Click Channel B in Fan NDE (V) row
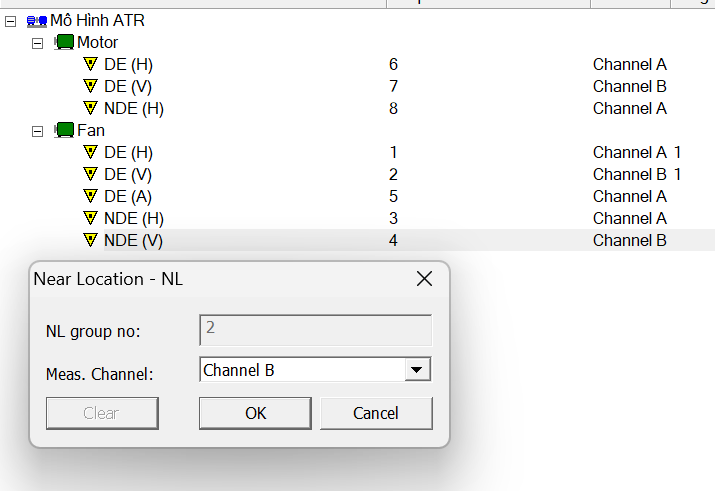The height and width of the screenshot is (491, 715). point(630,240)
